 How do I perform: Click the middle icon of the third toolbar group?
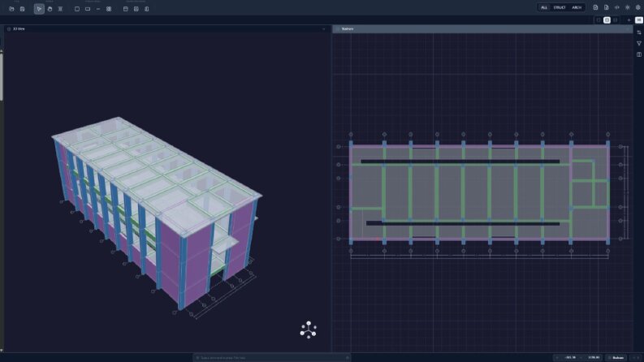pos(136,9)
